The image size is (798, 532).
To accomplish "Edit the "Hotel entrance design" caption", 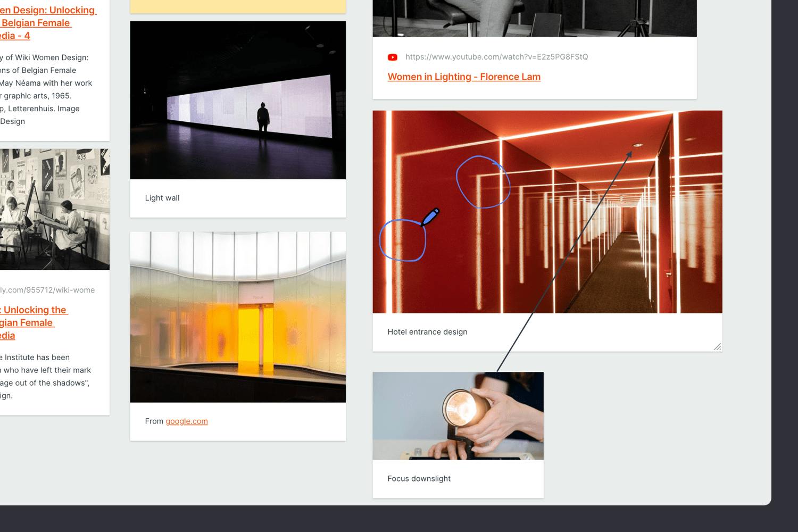I will pos(427,332).
